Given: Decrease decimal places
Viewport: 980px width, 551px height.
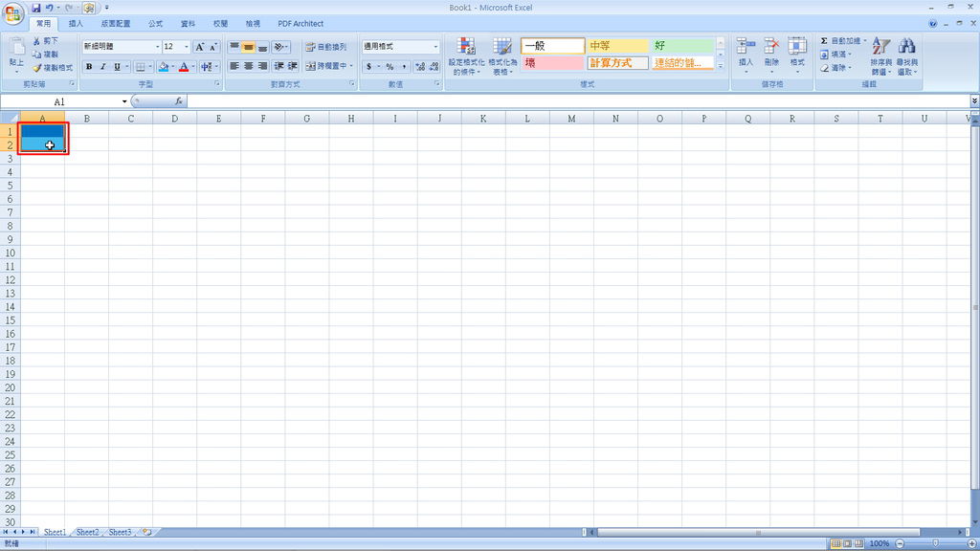Looking at the screenshot, I should click(434, 67).
